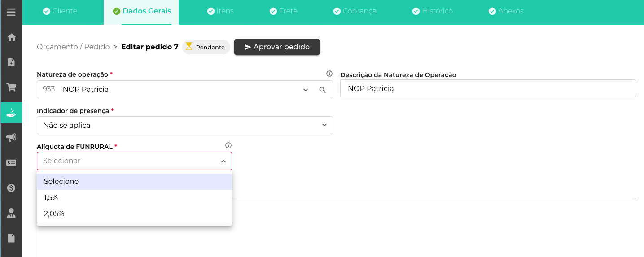Viewport: 644px width, 257px height.
Task: Click the Aprovar pedido button
Action: [277, 47]
